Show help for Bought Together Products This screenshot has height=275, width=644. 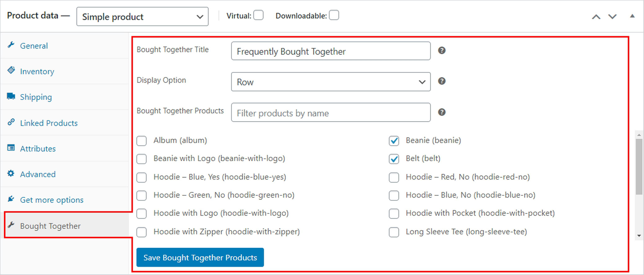pos(442,112)
